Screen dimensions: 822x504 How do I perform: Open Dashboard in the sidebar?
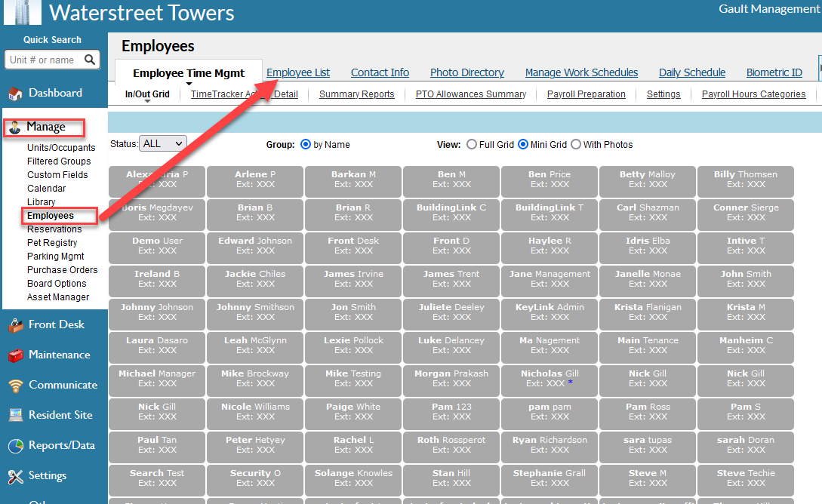[x=56, y=94]
